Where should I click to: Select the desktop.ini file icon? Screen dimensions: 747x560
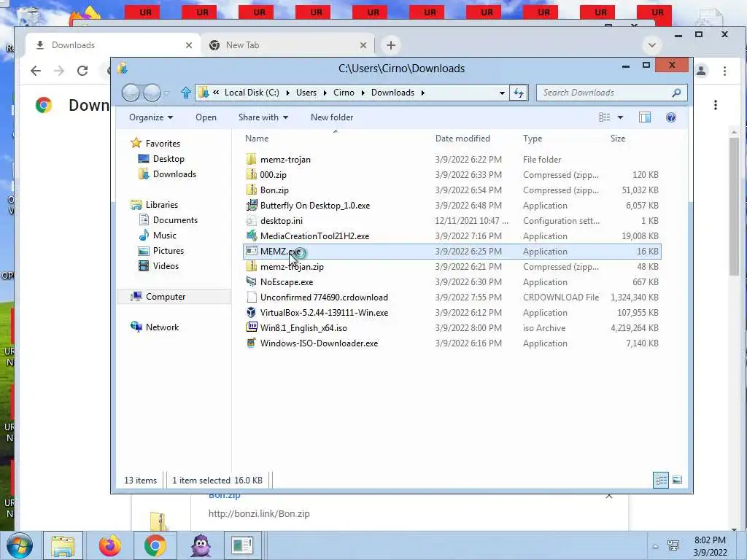[x=252, y=220]
